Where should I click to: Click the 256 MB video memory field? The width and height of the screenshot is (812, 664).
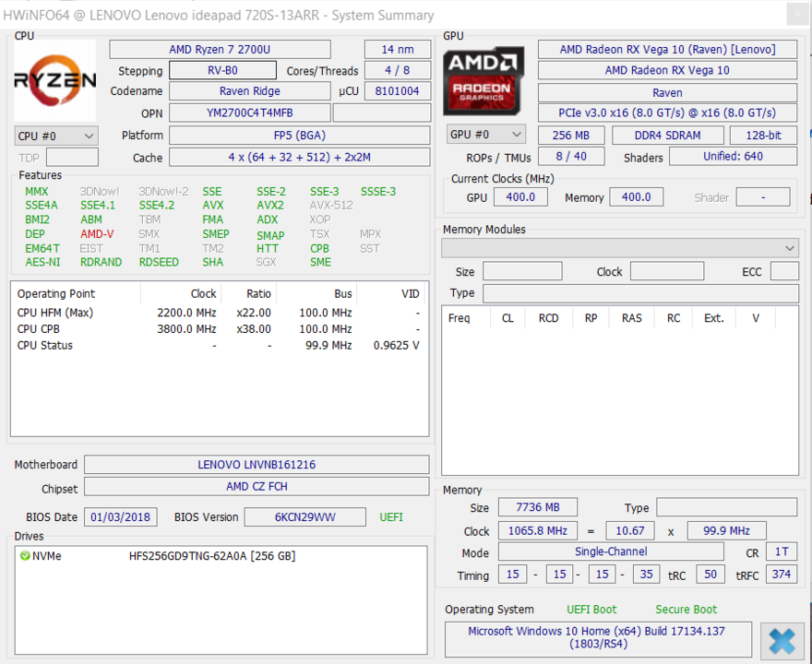(x=571, y=135)
